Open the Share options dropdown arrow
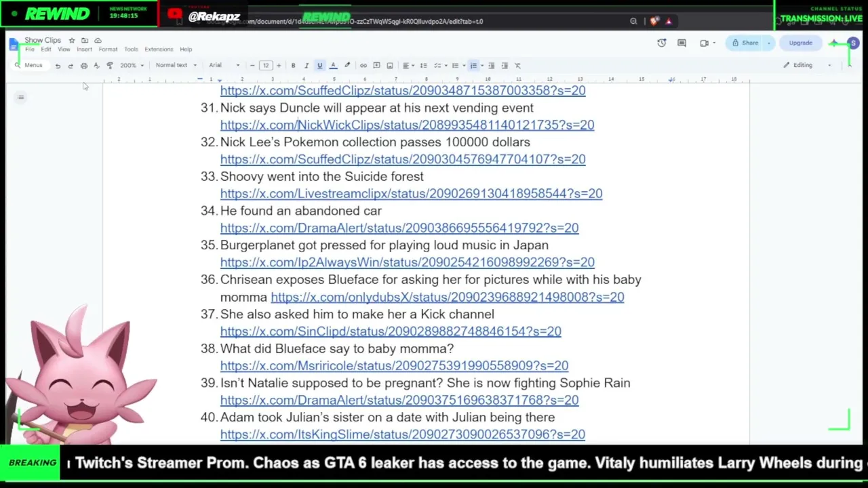868x488 pixels. (768, 43)
